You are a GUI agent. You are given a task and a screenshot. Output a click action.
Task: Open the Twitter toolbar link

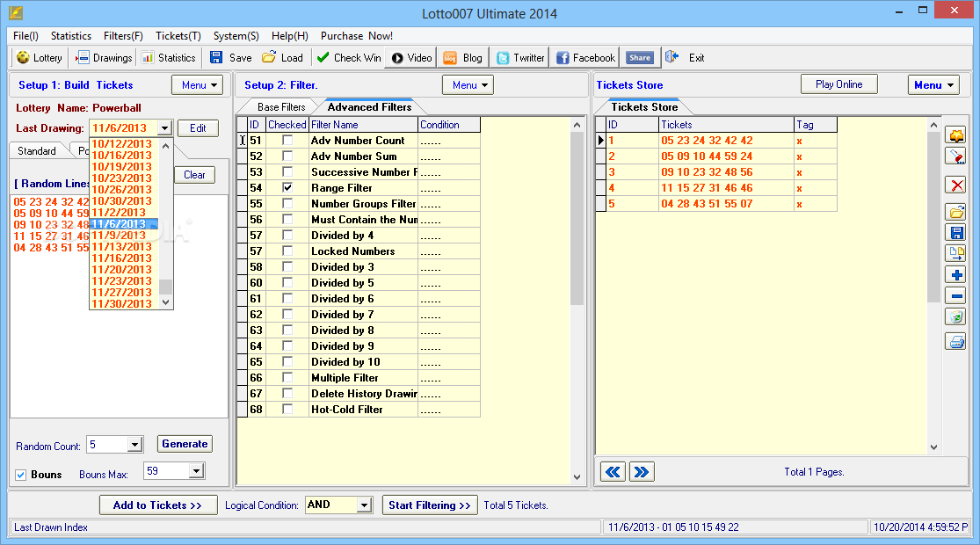pos(520,57)
